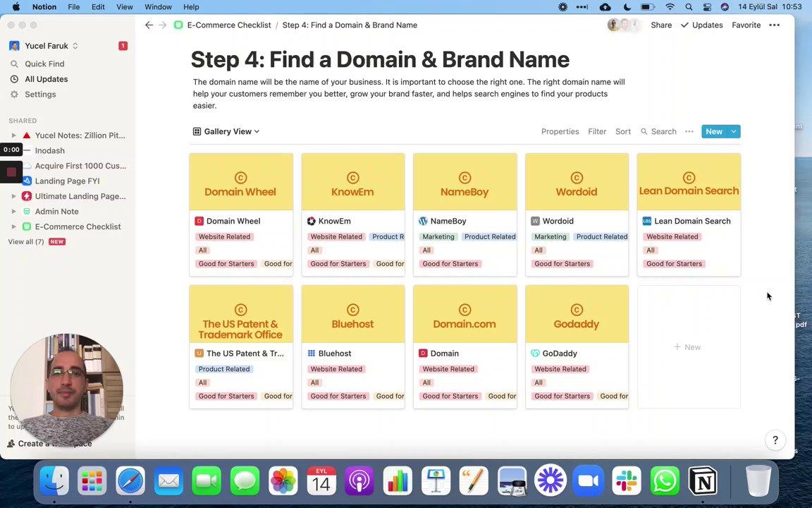Click the Domain.com card cover
The image size is (812, 508).
pos(465,314)
